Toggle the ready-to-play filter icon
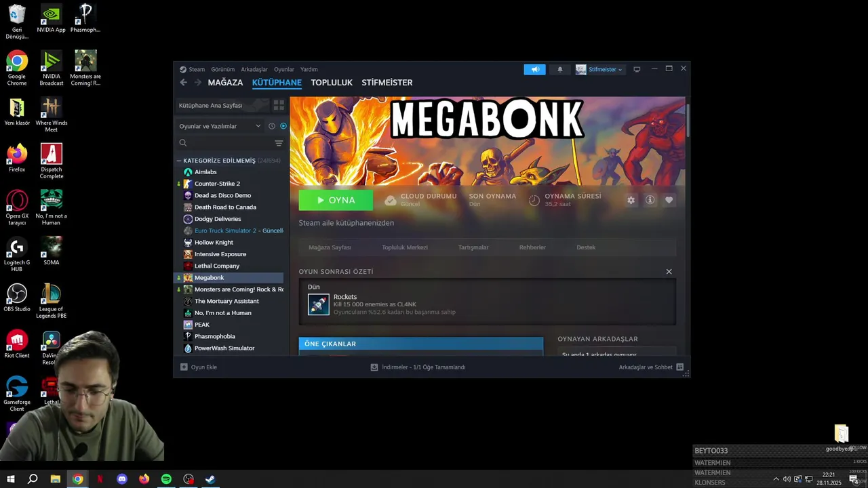The height and width of the screenshot is (488, 868). coord(283,126)
